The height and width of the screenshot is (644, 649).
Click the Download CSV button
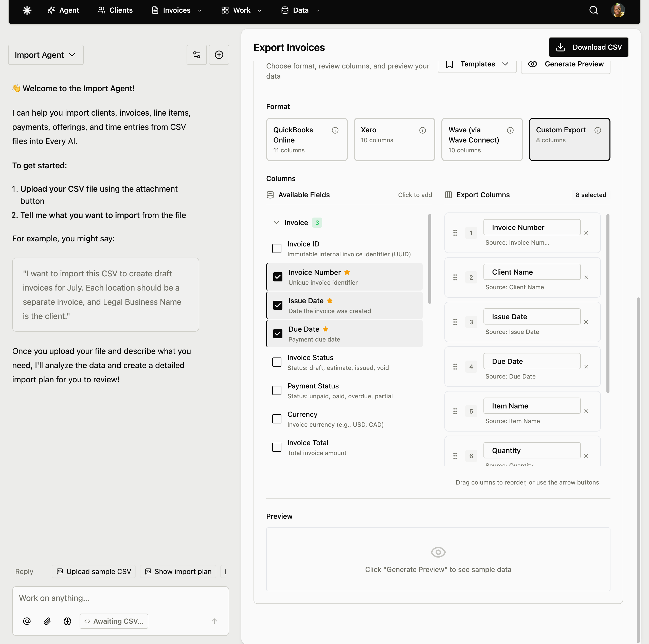(588, 47)
